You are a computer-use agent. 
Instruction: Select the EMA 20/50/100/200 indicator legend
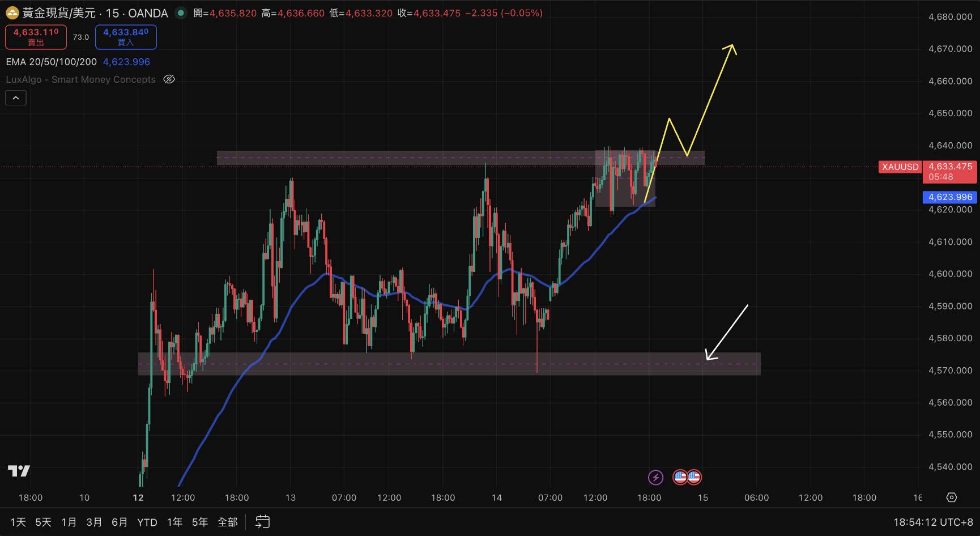52,62
